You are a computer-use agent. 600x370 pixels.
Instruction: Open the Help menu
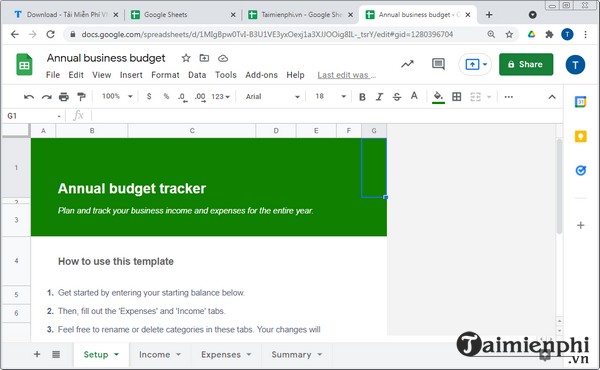(x=295, y=75)
